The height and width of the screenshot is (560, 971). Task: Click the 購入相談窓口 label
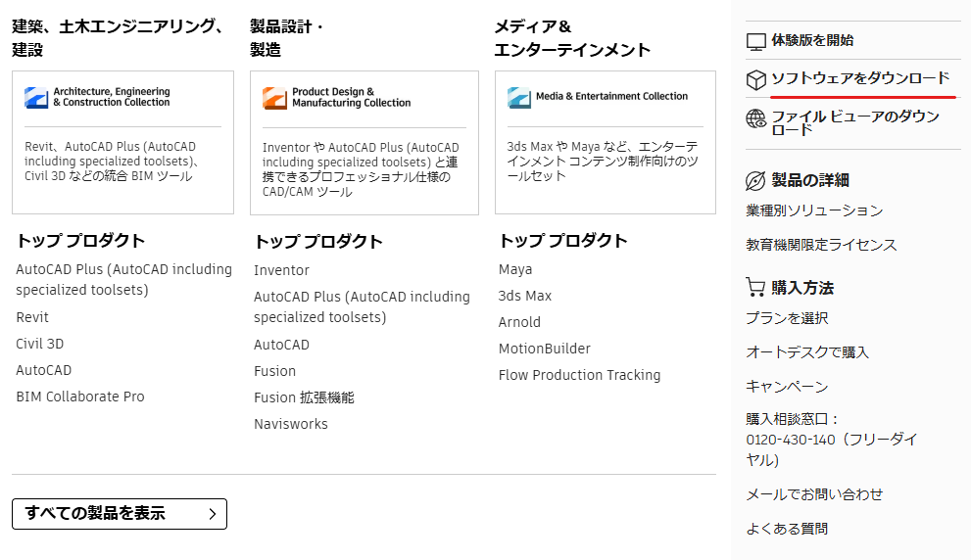pos(792,419)
